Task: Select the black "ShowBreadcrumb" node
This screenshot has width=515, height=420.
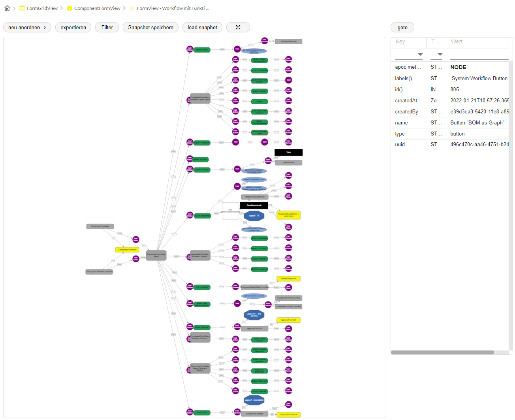Action: 254,205
